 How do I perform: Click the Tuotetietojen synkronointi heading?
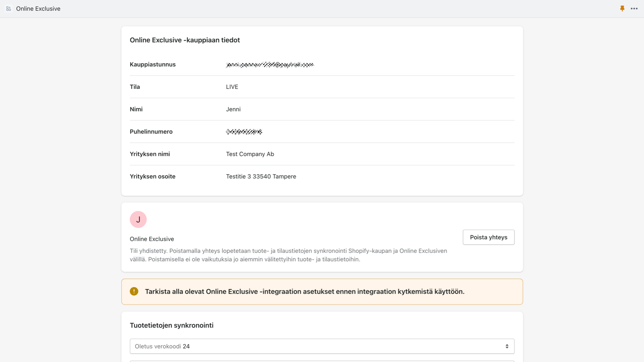pyautogui.click(x=171, y=325)
